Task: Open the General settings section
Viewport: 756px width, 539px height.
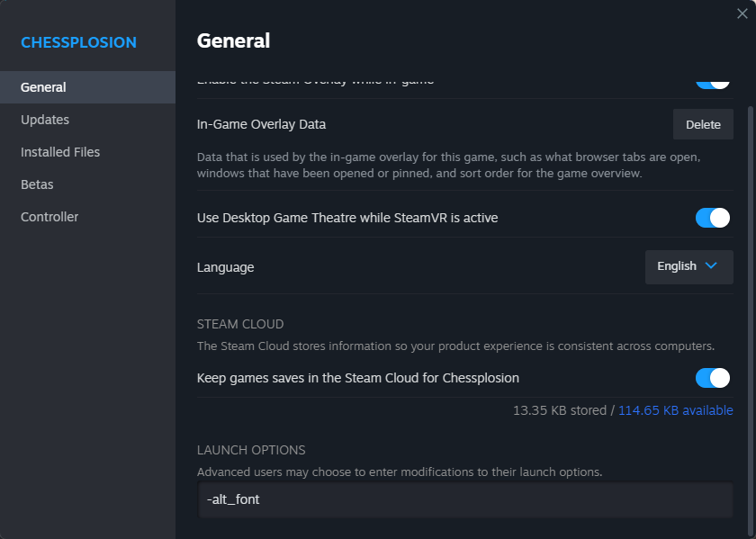Action: pyautogui.click(x=88, y=87)
